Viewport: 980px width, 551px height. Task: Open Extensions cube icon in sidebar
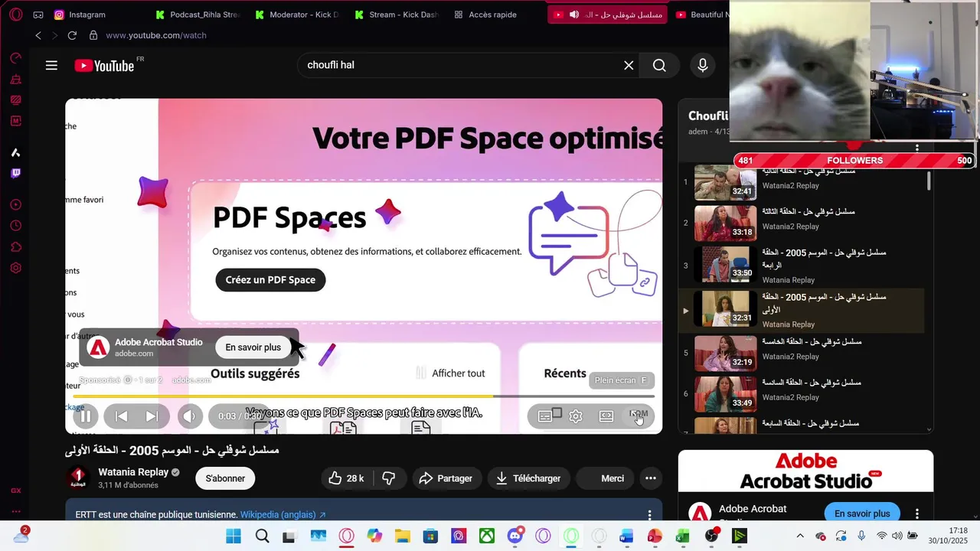pos(16,247)
